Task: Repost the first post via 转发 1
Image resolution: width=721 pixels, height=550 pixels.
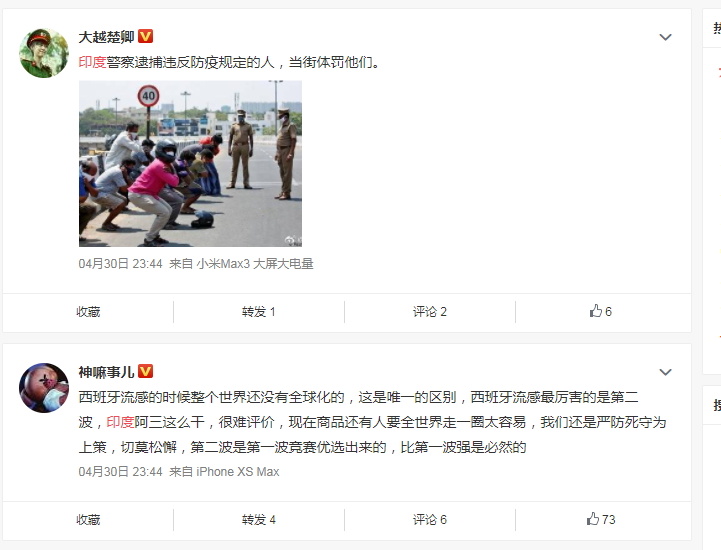Action: click(258, 312)
